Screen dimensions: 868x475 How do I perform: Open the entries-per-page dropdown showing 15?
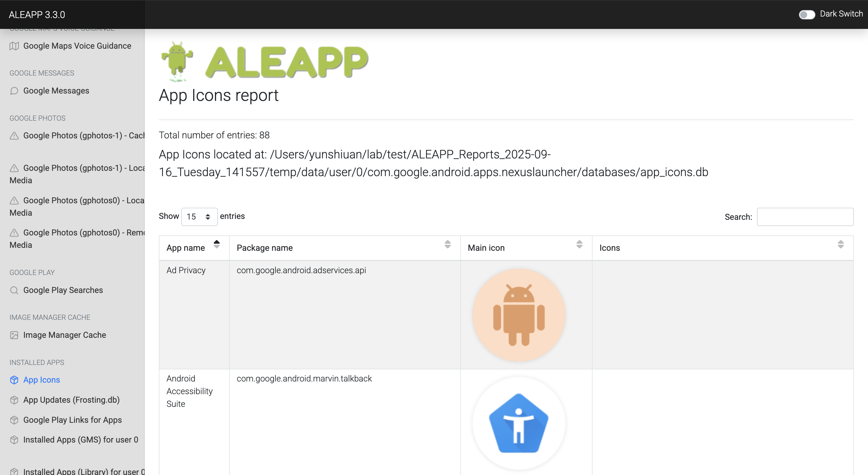pyautogui.click(x=199, y=217)
